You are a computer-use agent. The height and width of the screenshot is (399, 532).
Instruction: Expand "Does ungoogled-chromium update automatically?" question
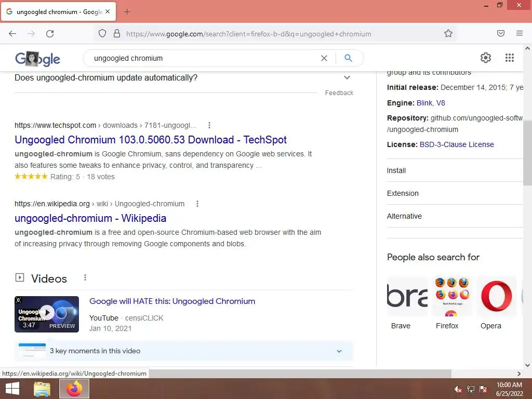tap(183, 78)
